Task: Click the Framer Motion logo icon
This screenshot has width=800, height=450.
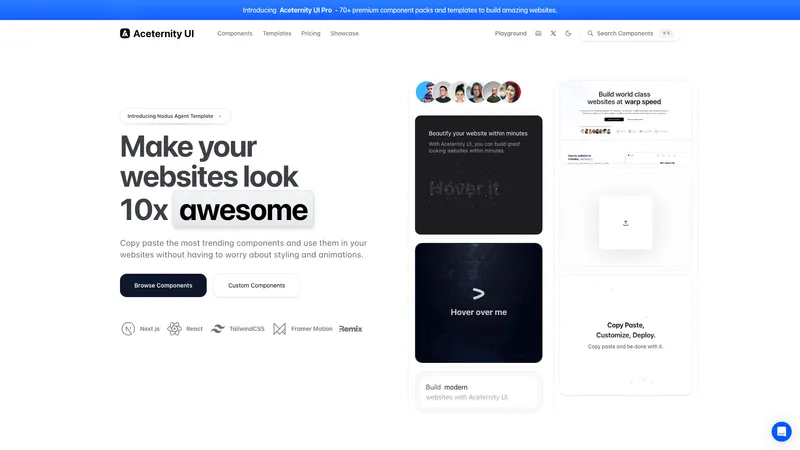Action: [279, 329]
